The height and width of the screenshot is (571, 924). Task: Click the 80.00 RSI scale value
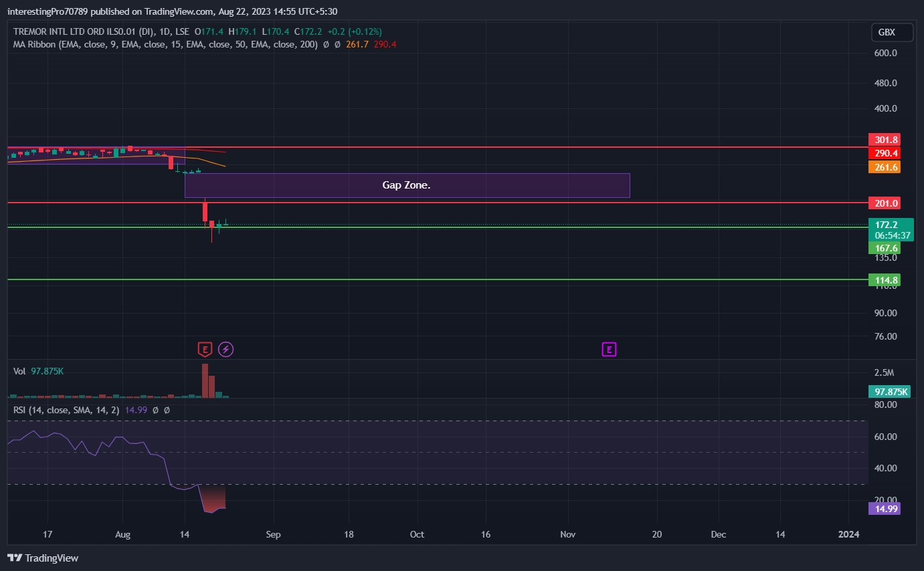pyautogui.click(x=886, y=405)
